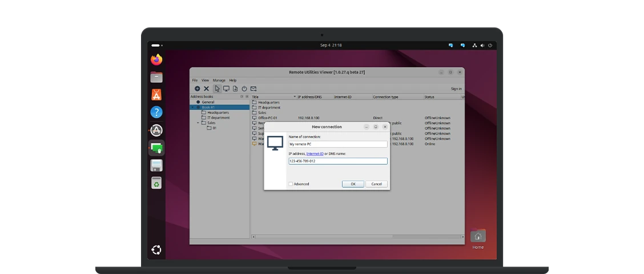Open the Help question mark dock icon
This screenshot has width=644, height=274.
click(x=156, y=112)
